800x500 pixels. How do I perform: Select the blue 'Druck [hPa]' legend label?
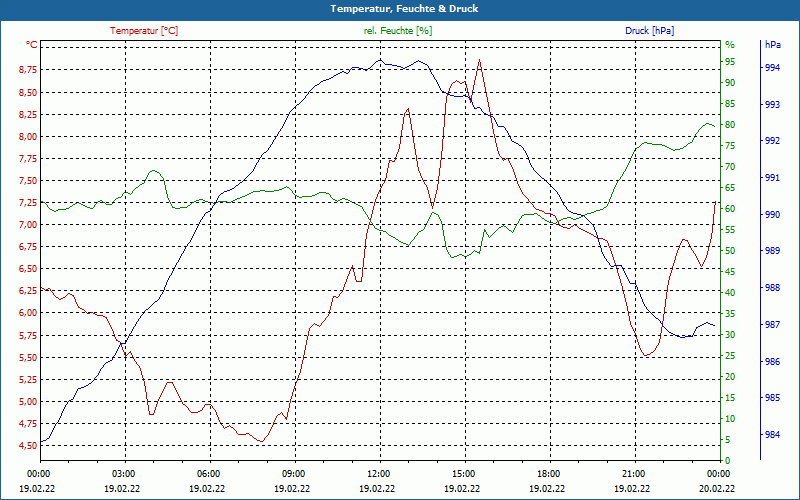[x=649, y=31]
